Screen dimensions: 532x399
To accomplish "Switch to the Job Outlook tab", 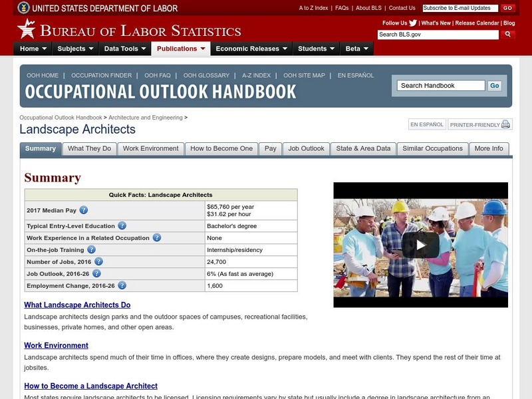I will pos(306,149).
